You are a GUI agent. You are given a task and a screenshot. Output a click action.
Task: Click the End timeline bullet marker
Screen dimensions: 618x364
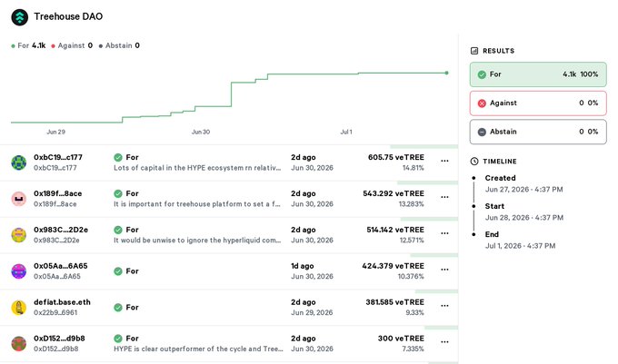473,234
